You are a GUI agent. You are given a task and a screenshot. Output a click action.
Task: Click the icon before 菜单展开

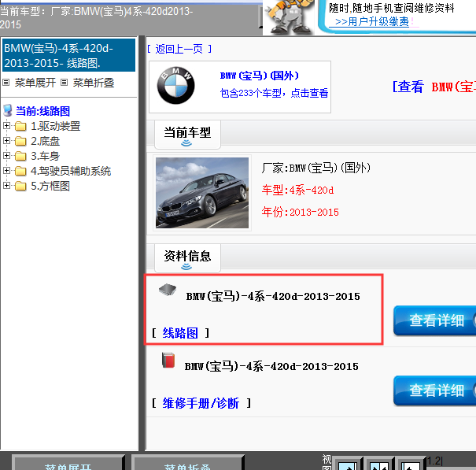[6, 83]
